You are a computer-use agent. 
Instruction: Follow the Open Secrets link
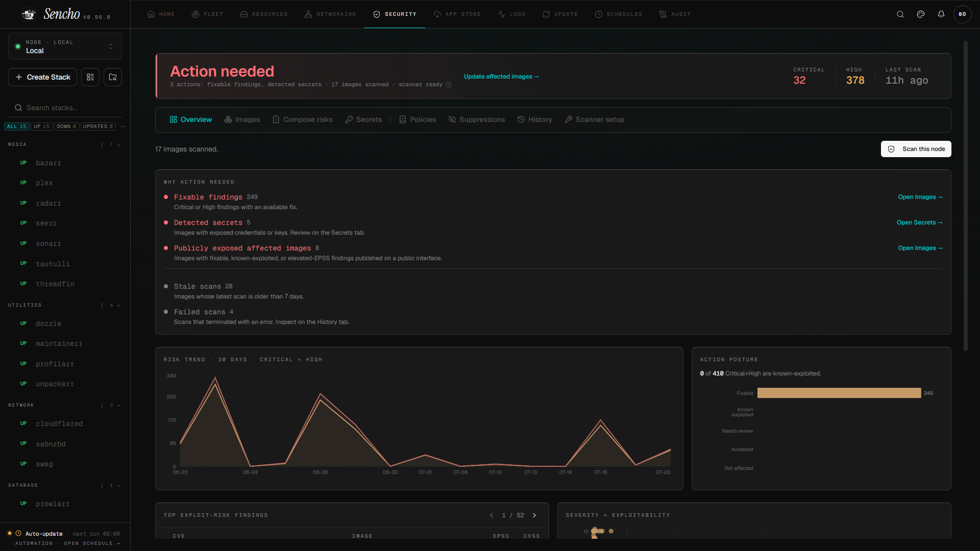click(920, 222)
